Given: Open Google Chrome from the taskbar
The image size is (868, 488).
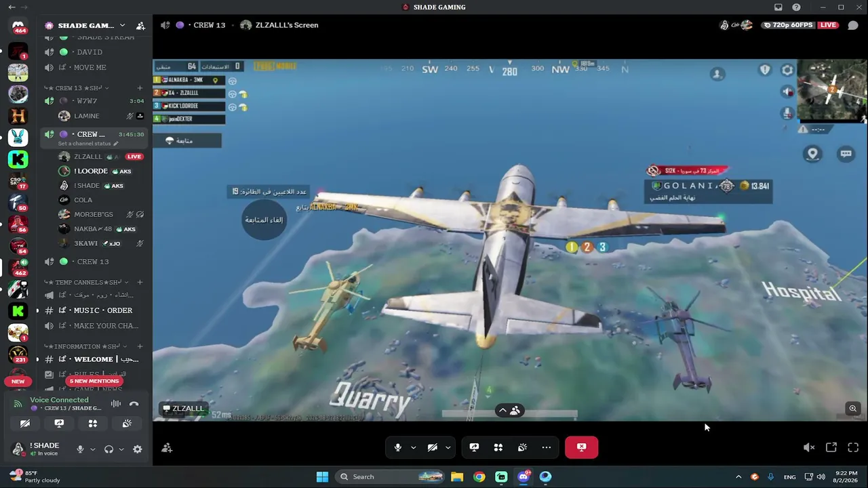Looking at the screenshot, I should pos(479,476).
